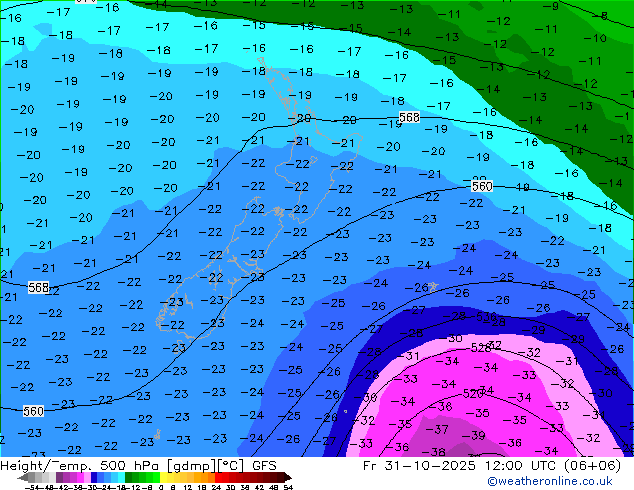The height and width of the screenshot is (490, 634).
Task: Click the -37 temperature value
Action: click(437, 429)
